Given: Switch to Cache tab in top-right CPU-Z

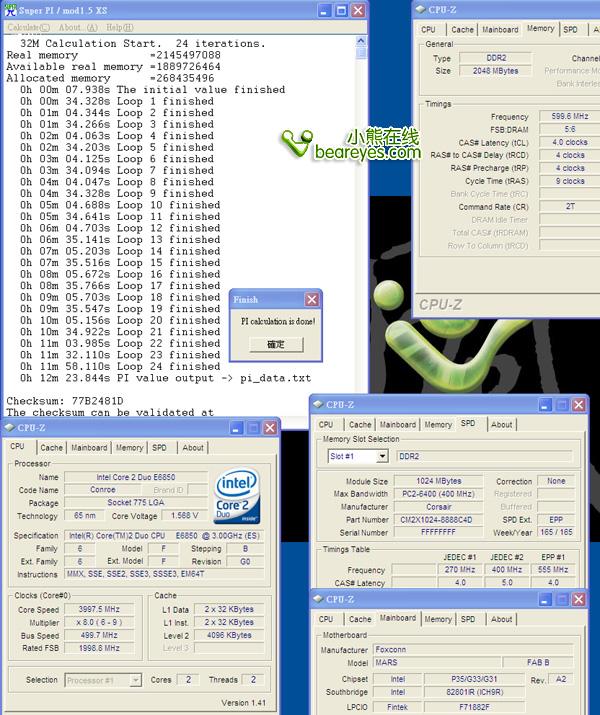Looking at the screenshot, I should 462,30.
